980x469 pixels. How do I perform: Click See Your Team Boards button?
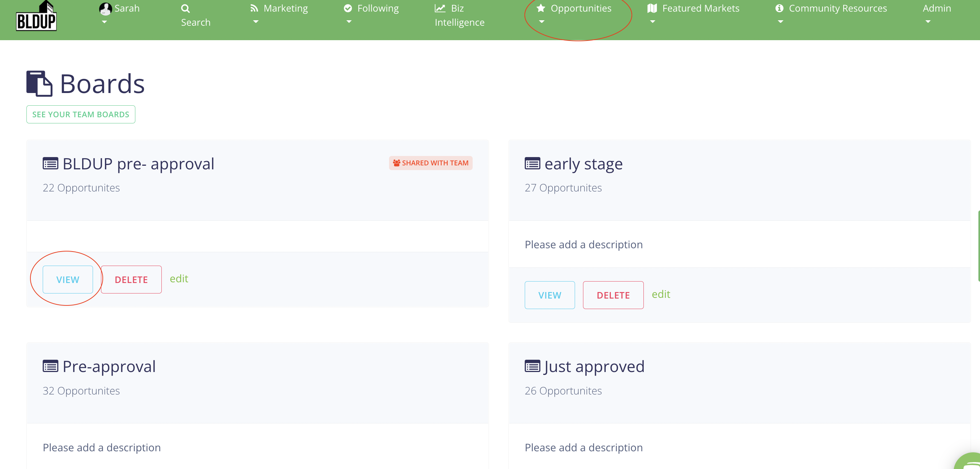tap(81, 114)
